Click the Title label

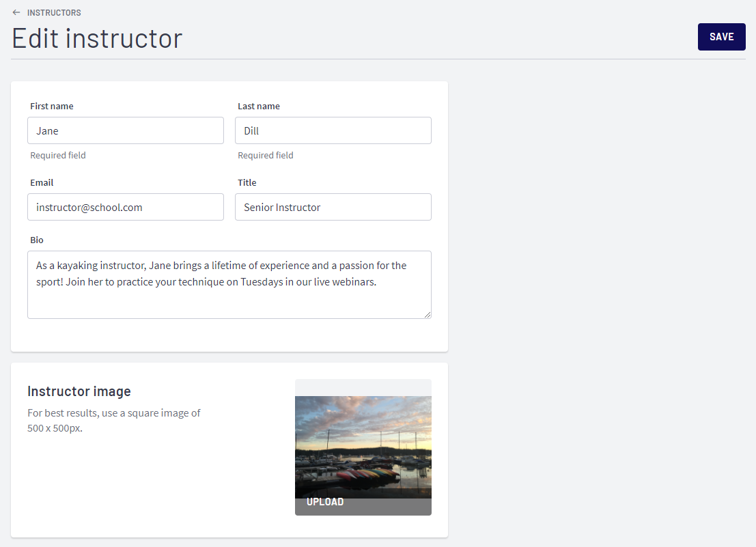click(x=247, y=182)
